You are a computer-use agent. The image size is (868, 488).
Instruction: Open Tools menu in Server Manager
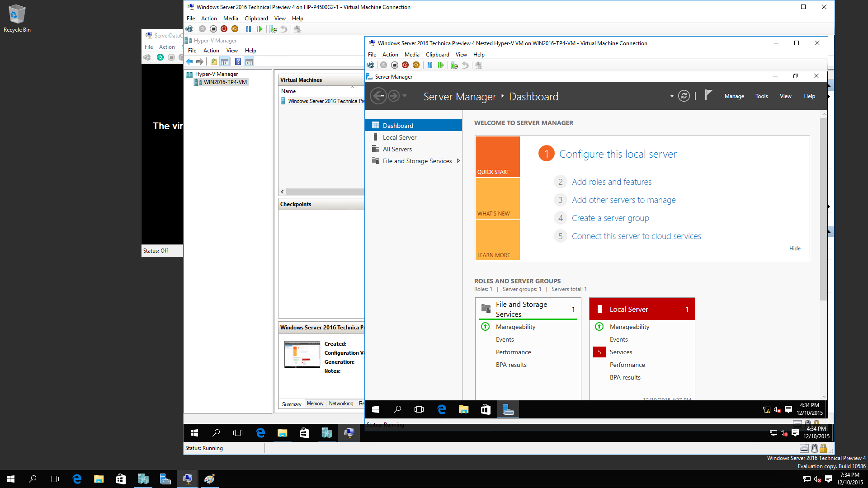point(761,96)
